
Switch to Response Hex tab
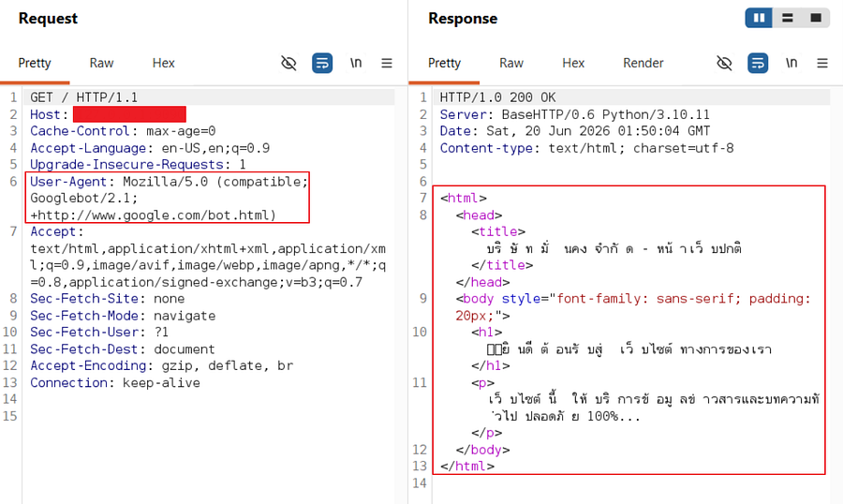tap(573, 63)
